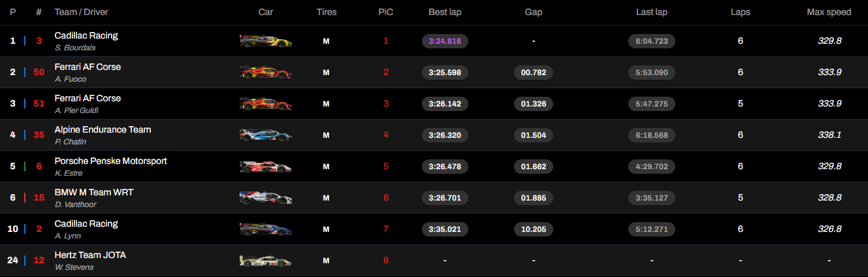Click the Porsche Penske Motorsport car image
This screenshot has width=868, height=277.
(266, 167)
